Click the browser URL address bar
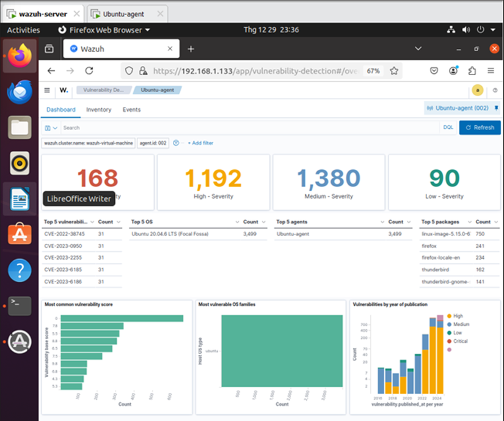The height and width of the screenshot is (421, 504). pyautogui.click(x=255, y=71)
